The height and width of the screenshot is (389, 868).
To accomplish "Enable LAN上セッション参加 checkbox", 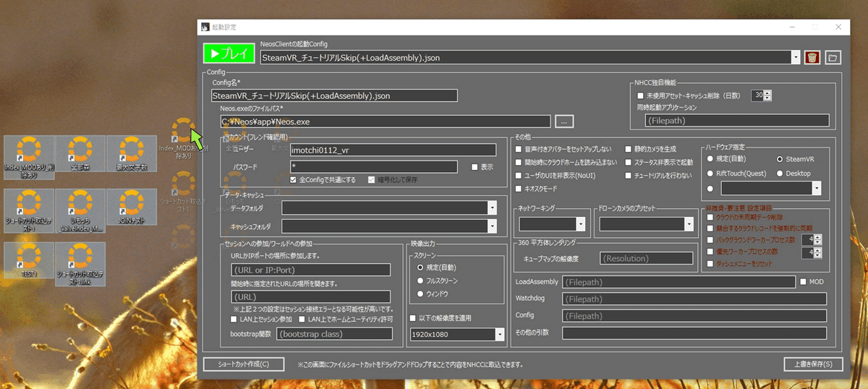I will (234, 319).
